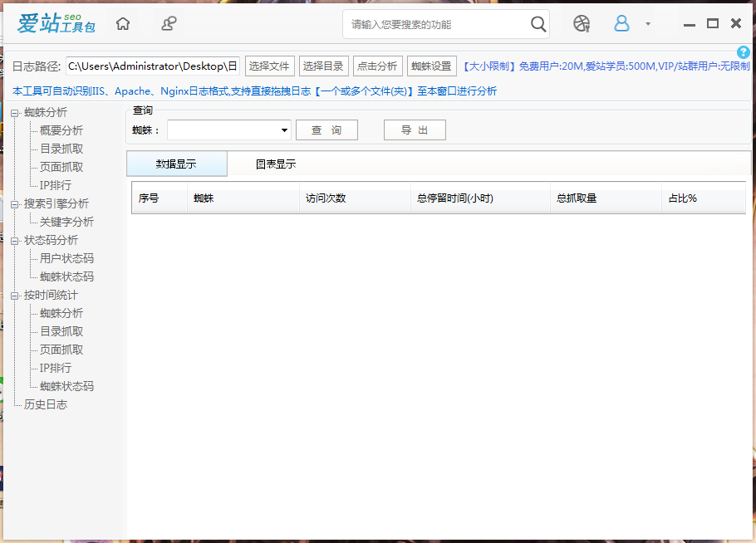Collapse the 蜘蛛分析 tree node
756x543 pixels.
tap(15, 113)
